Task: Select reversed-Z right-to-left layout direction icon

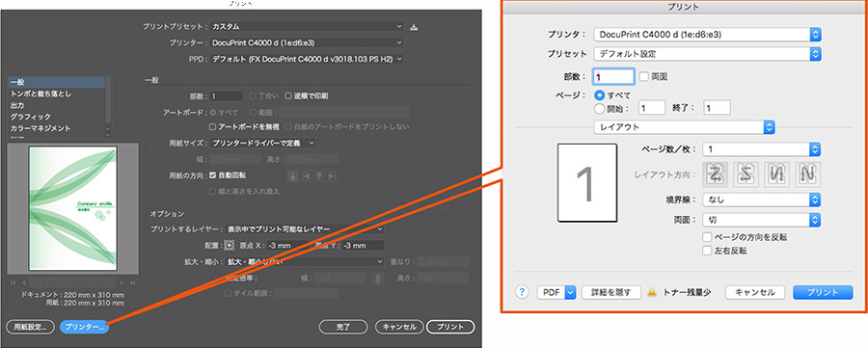Action: (746, 174)
